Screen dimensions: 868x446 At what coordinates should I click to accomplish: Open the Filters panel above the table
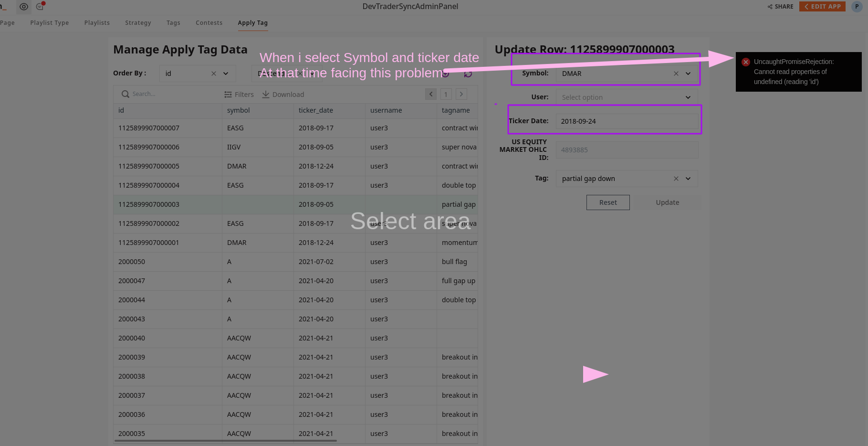pos(239,94)
